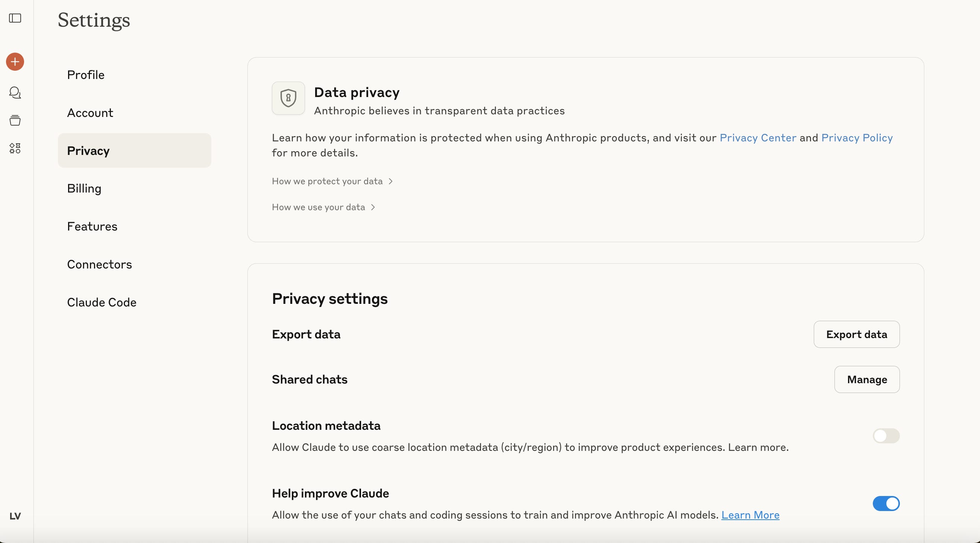The height and width of the screenshot is (543, 980).
Task: Switch to Features settings
Action: 134,226
